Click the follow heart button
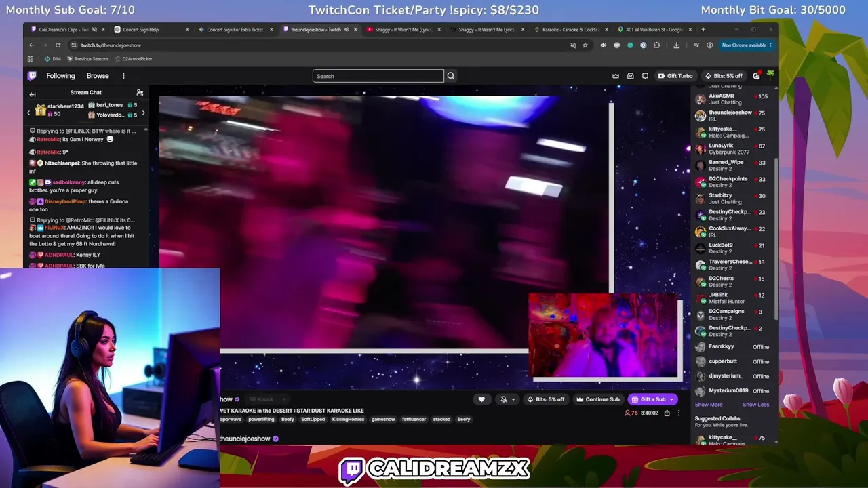The width and height of the screenshot is (868, 488). pos(481,399)
